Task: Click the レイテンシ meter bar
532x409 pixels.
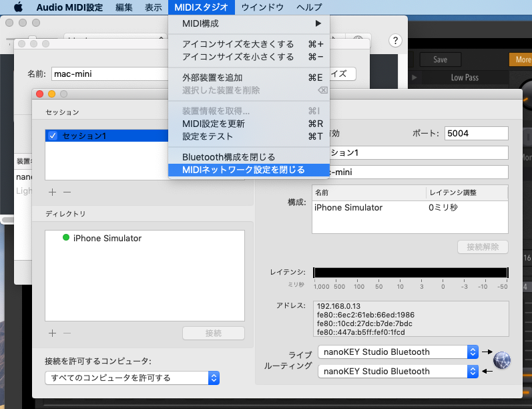Action: [x=411, y=273]
